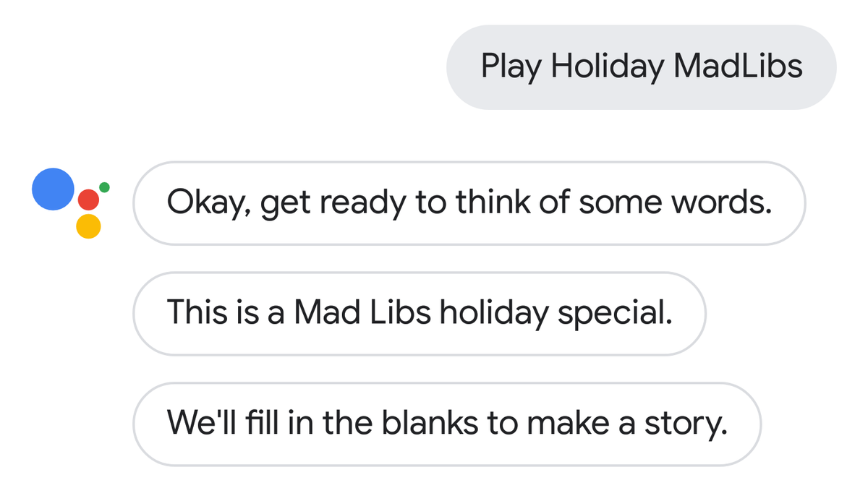This screenshot has height=488, width=868.
Task: Select the 'Play Holiday MadLibs' message bubble
Action: 642,67
